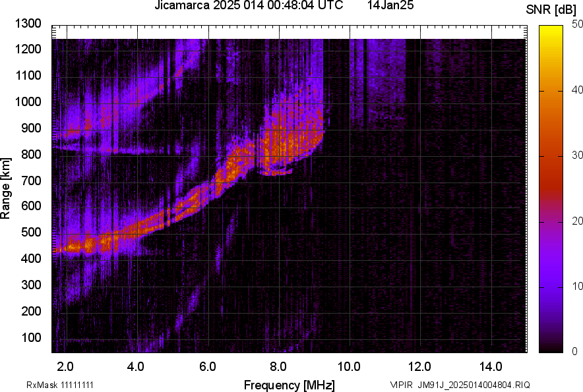Click the frequency tick label "8.0"
Viewport: 583px width, 392px height.
coord(278,367)
